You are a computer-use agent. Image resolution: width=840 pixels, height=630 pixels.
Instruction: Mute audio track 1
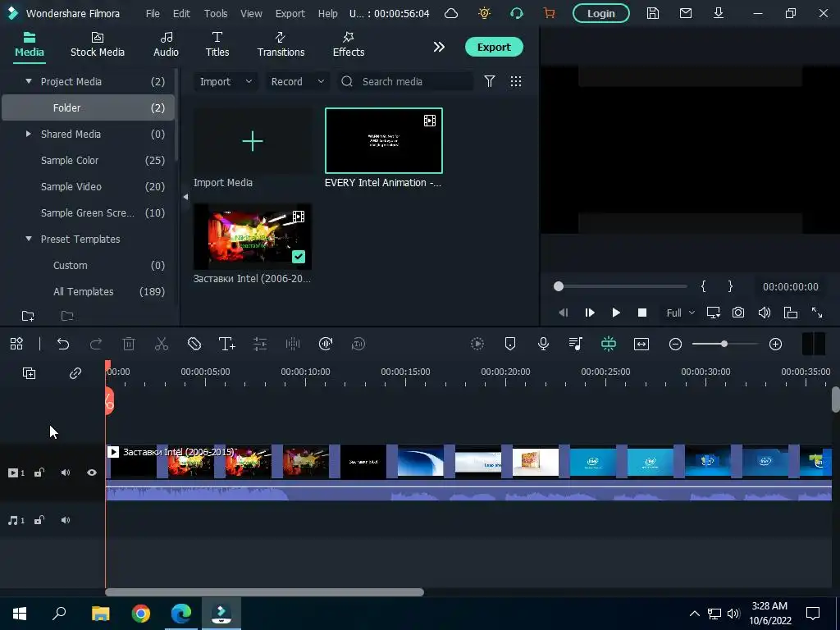pos(66,520)
